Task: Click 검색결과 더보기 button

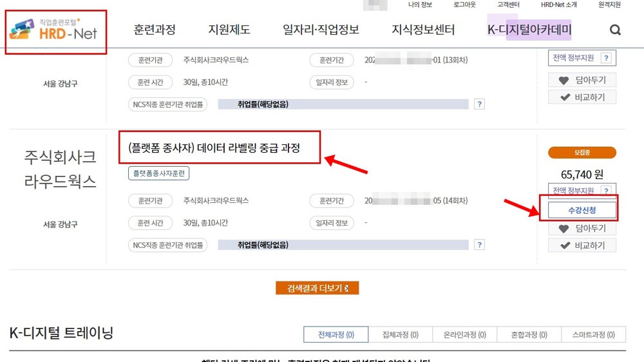Action: (x=317, y=288)
